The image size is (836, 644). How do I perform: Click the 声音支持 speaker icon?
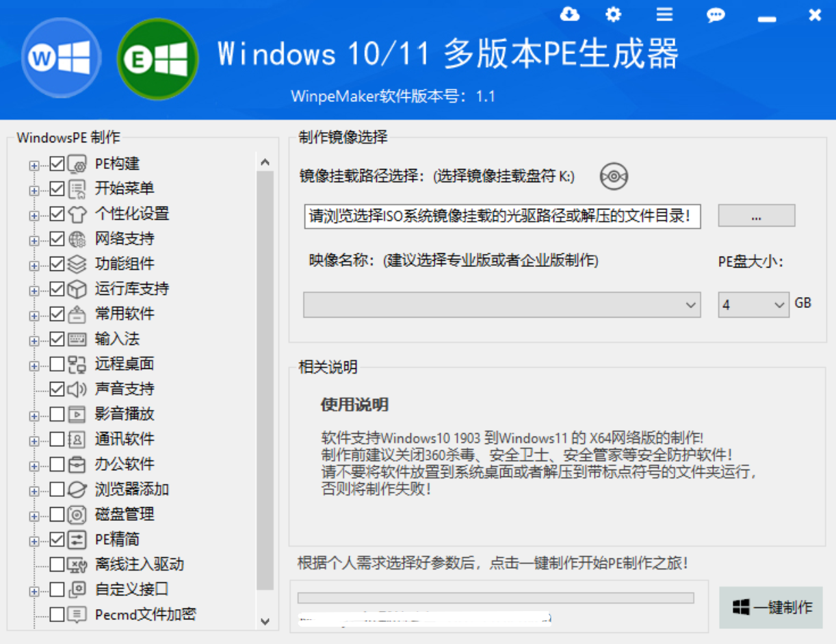pos(77,389)
